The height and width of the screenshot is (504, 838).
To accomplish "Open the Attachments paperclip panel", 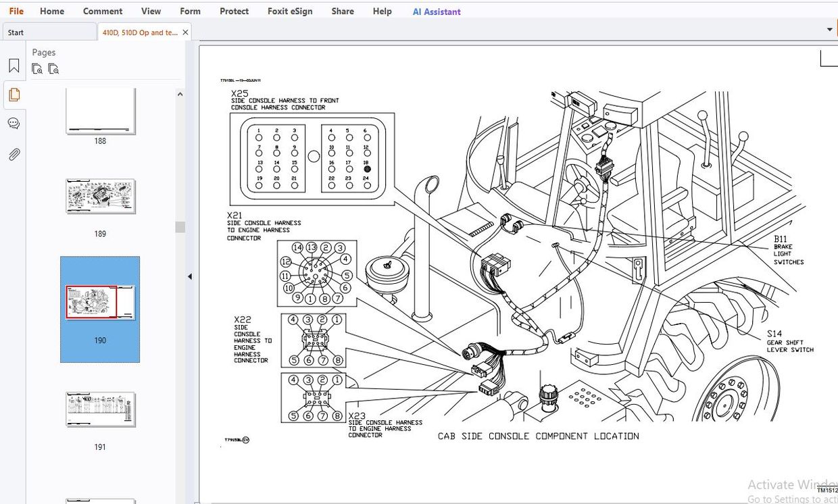I will [14, 155].
